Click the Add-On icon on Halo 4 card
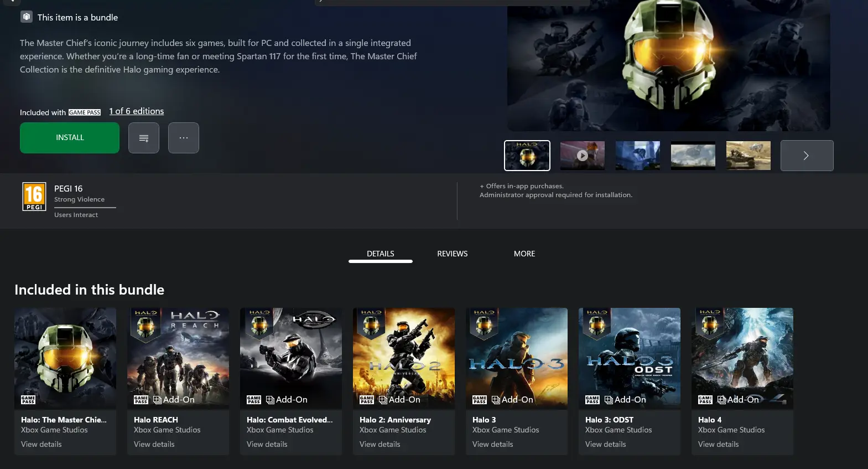Screen dimensions: 868x469 [x=721, y=400]
